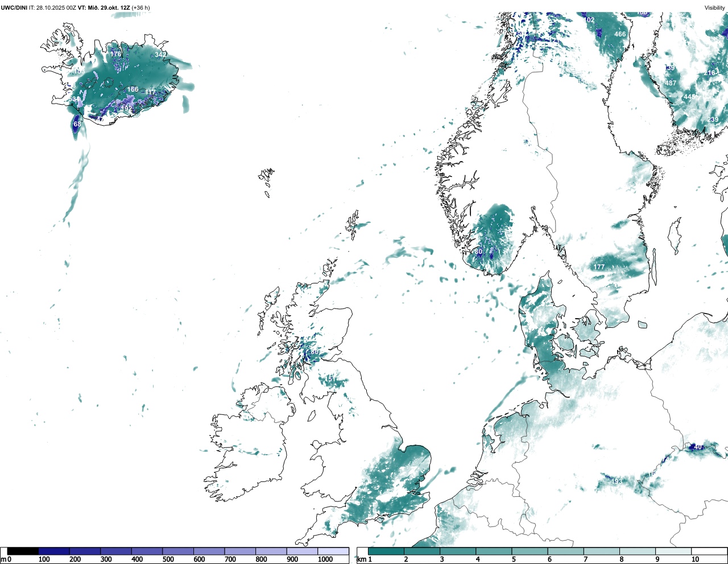728x564 pixels.
Task: Click the "176" visibility value over Iceland
Action: click(x=115, y=54)
